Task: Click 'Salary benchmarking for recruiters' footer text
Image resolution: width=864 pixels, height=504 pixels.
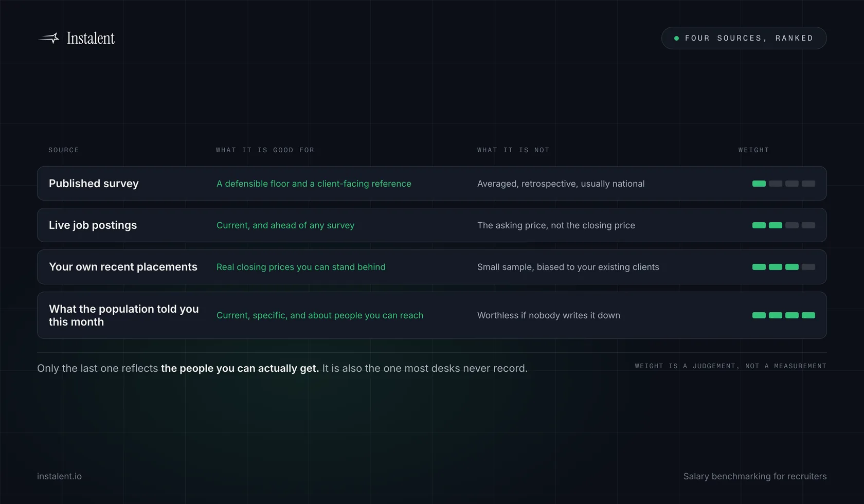Action: tap(755, 476)
